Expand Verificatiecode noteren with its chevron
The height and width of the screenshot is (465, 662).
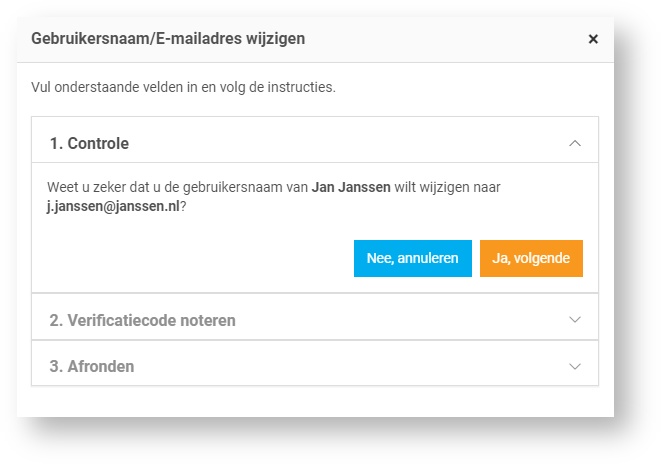point(574,319)
